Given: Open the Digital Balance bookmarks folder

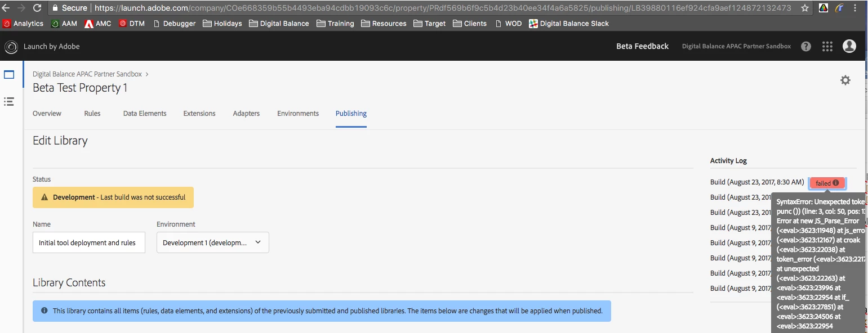Looking at the screenshot, I should (279, 24).
